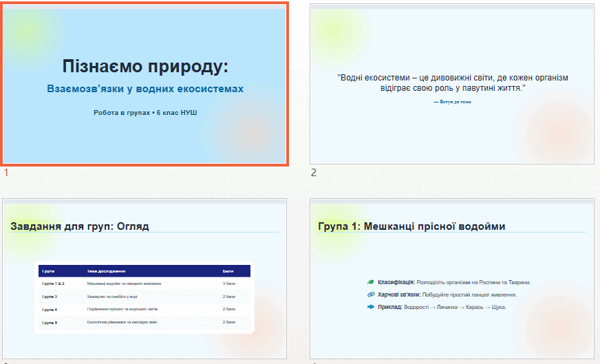
Task: Click cell Порівняння прісних та морських світів
Action: (122, 309)
